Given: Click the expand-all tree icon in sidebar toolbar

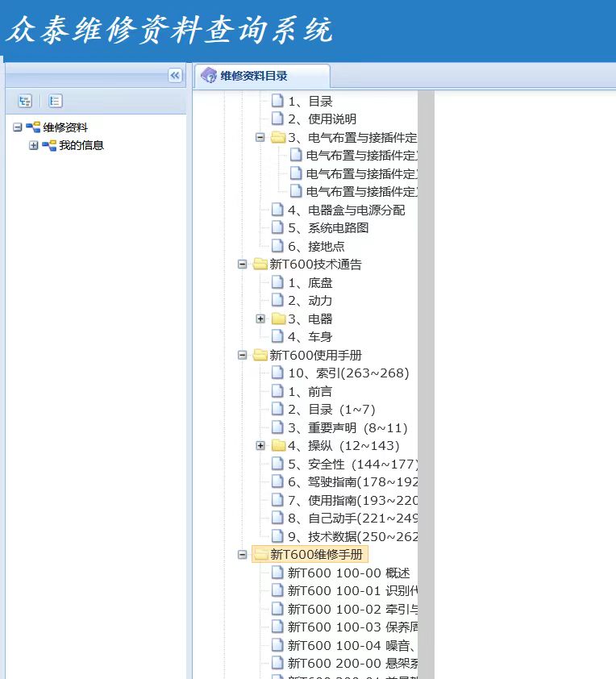Looking at the screenshot, I should tap(25, 101).
